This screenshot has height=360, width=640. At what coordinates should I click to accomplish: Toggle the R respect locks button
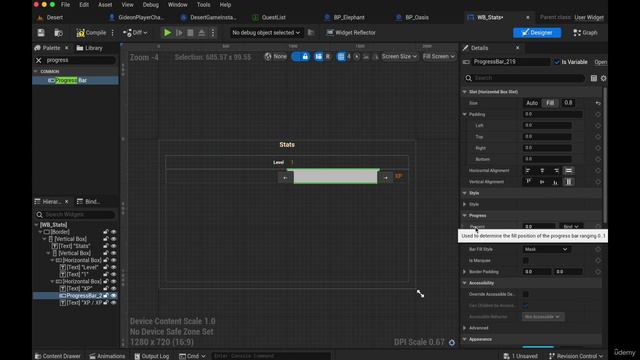pyautogui.click(x=327, y=57)
